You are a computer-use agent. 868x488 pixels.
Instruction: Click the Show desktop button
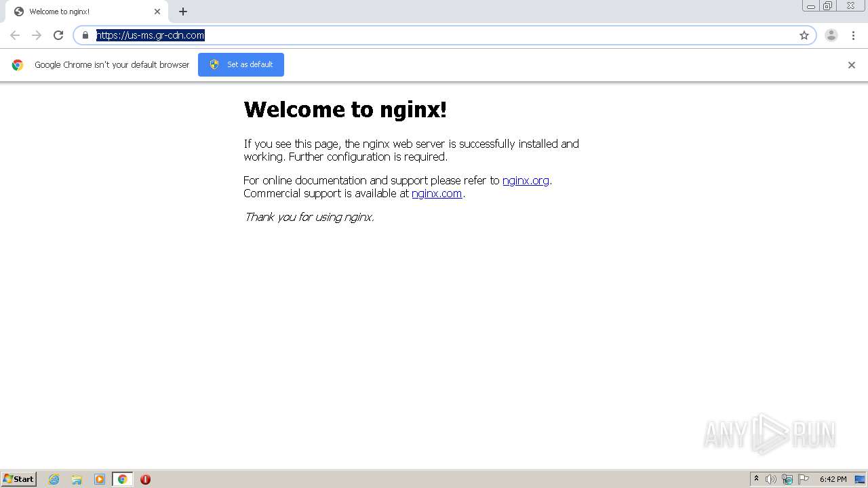pyautogui.click(x=860, y=479)
